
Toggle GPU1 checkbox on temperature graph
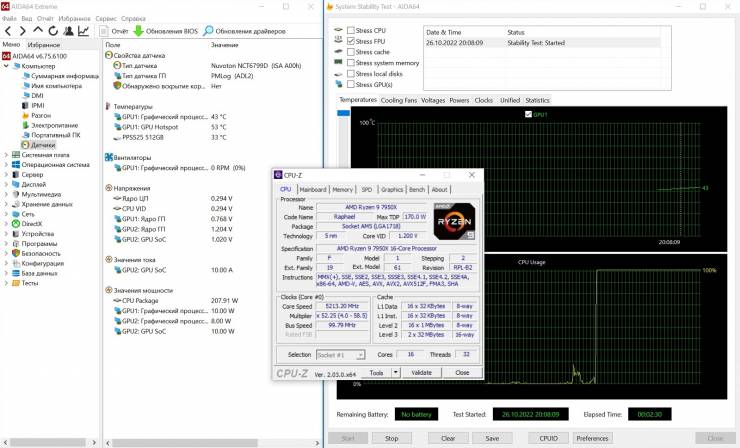coord(528,114)
